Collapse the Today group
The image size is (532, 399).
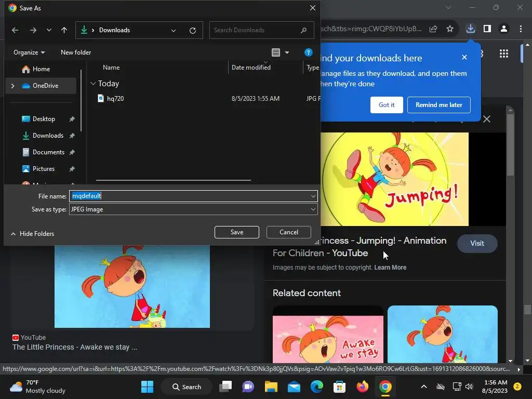click(x=94, y=84)
